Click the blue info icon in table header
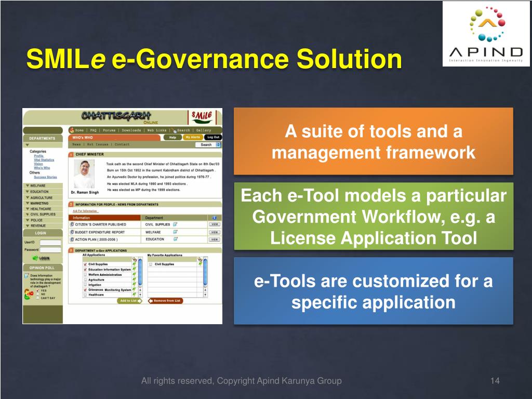 (x=215, y=218)
